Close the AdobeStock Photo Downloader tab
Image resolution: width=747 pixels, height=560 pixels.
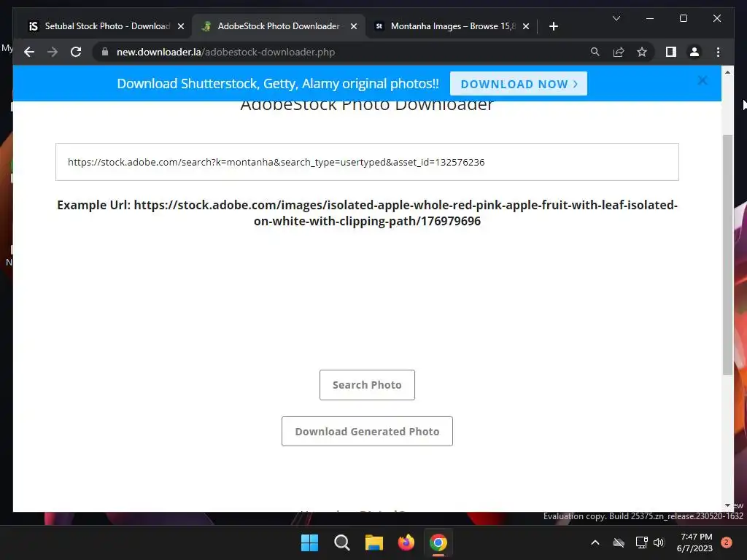tap(354, 26)
